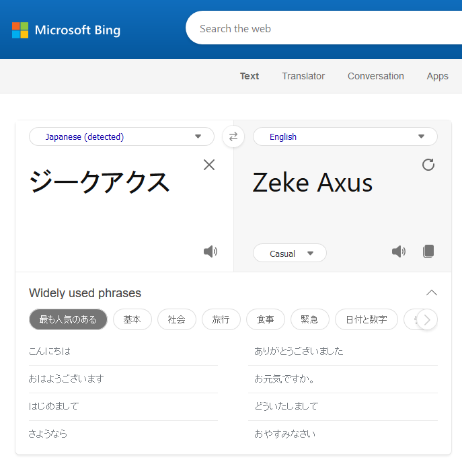
Task: Retranslate using the refresh icon
Action: pos(428,165)
